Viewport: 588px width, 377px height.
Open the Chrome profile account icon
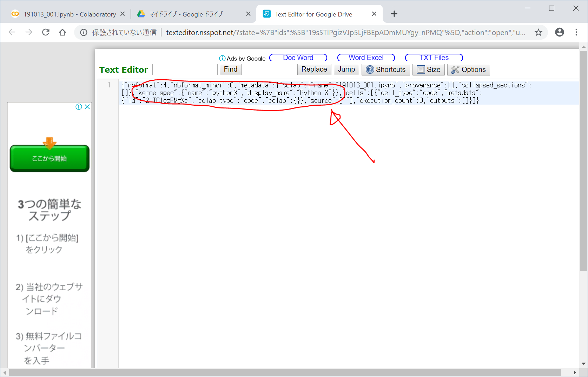coord(559,32)
